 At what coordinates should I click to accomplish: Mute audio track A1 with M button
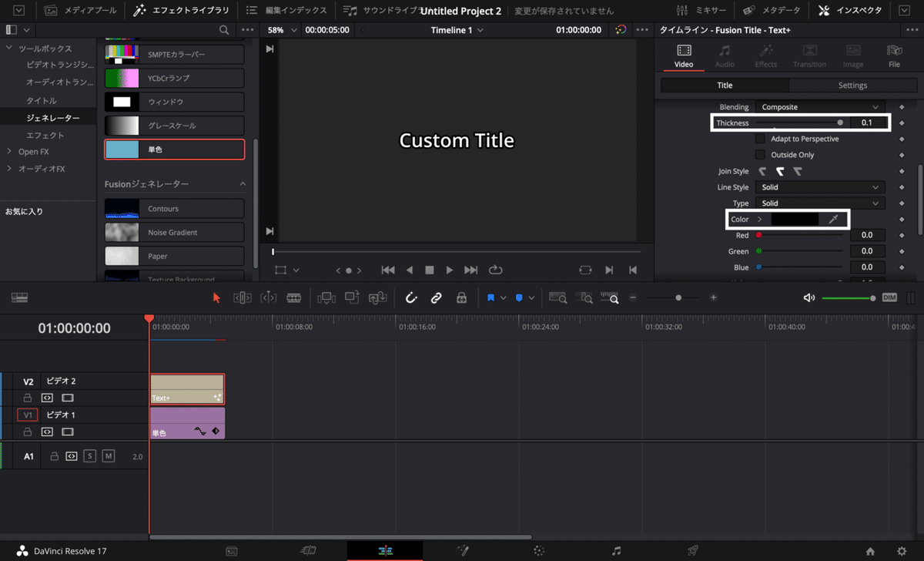(x=108, y=456)
